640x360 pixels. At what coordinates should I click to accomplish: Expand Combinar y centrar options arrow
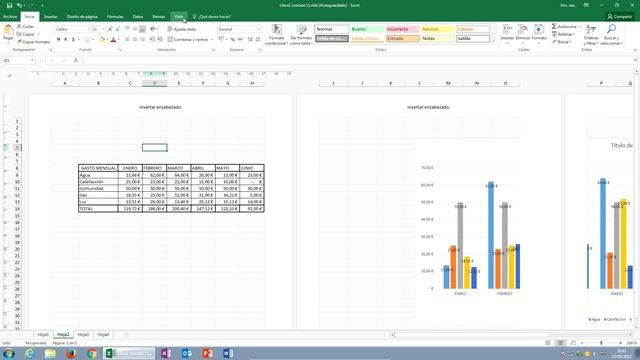click(212, 40)
